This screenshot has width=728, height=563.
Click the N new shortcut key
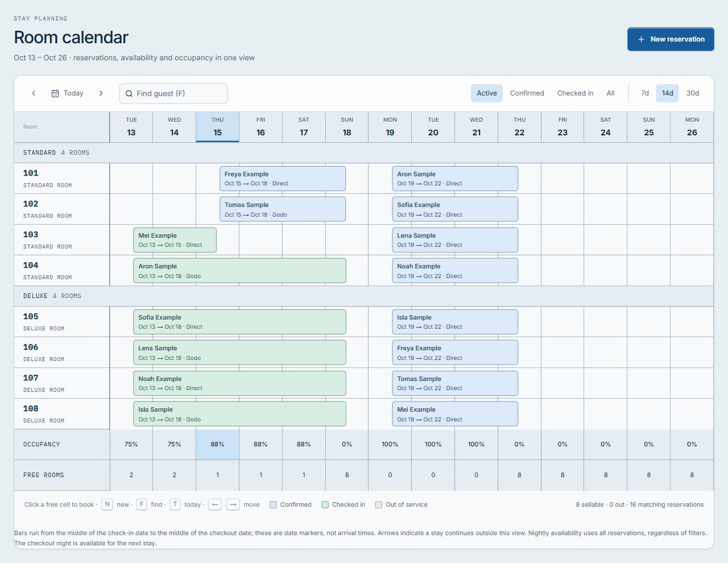point(107,504)
